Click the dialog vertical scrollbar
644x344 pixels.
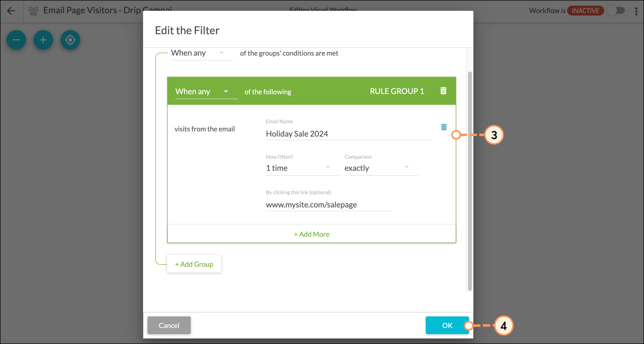point(470,181)
